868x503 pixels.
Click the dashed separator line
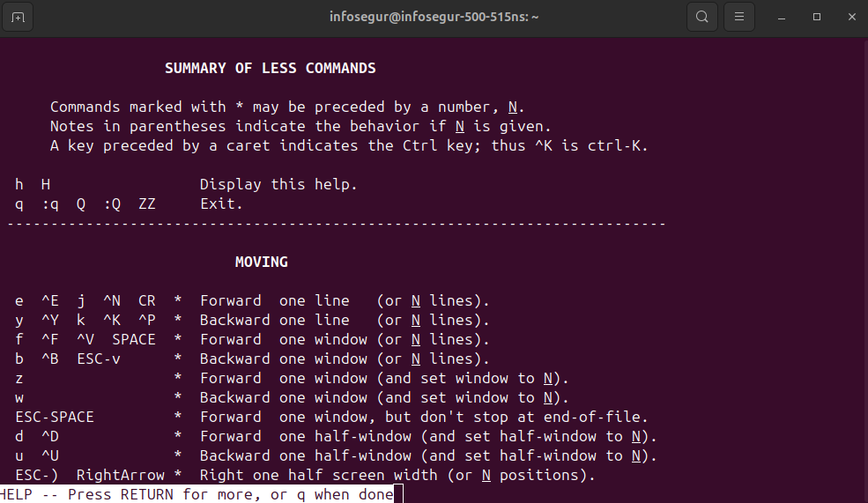(335, 224)
